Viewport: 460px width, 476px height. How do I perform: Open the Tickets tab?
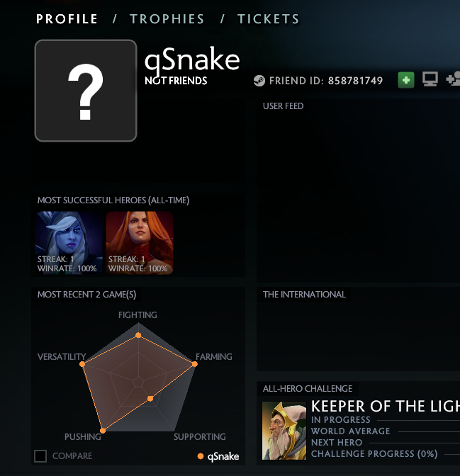(269, 19)
